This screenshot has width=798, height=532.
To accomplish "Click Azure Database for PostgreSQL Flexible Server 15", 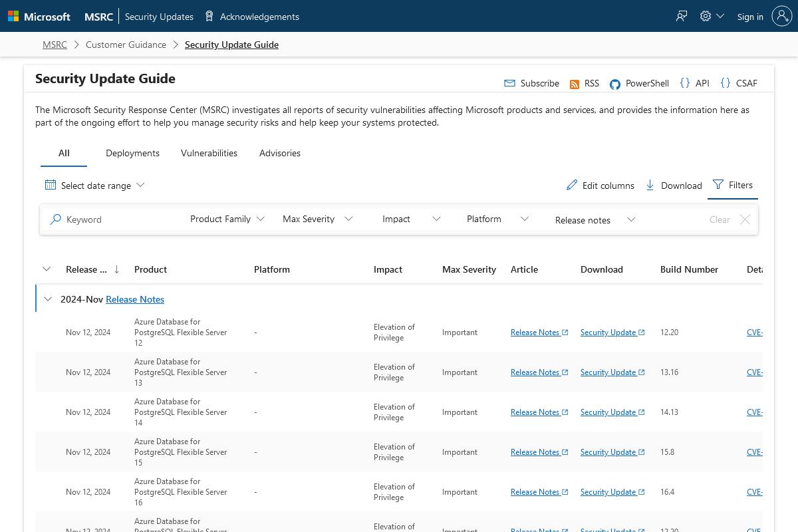I will point(181,452).
